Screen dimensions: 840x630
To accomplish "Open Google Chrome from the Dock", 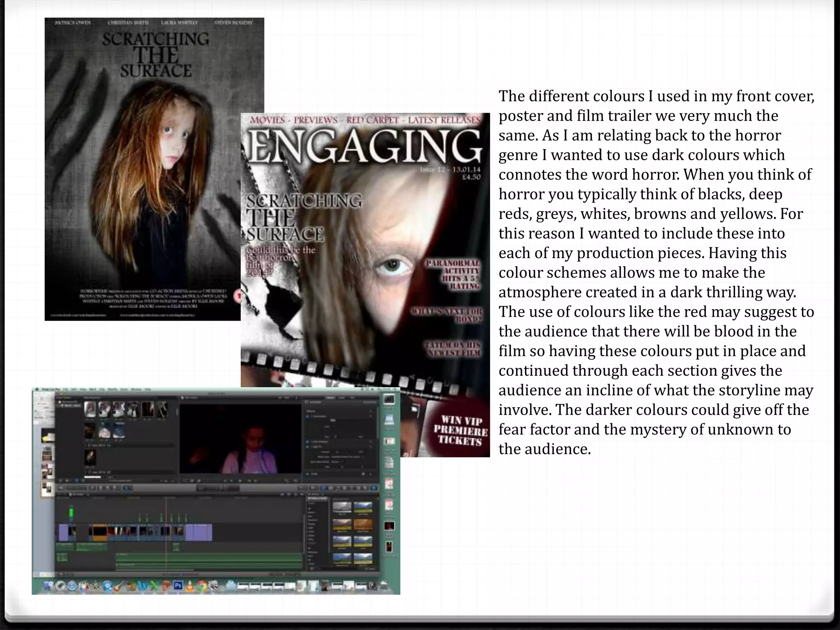I will pyautogui.click(x=201, y=586).
